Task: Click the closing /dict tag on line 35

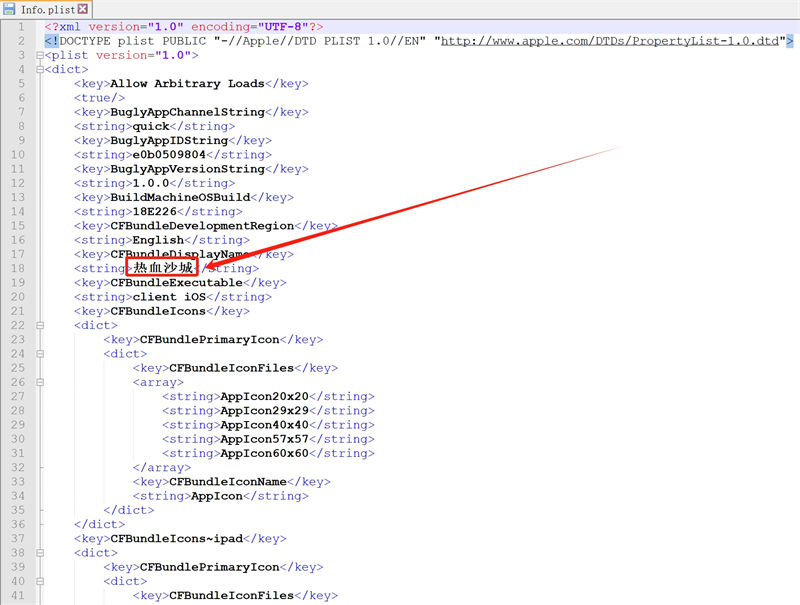Action: [129, 510]
